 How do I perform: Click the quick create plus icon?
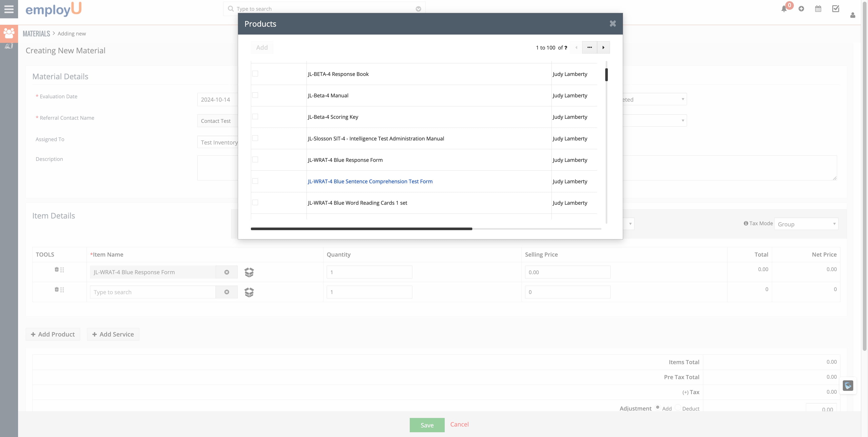[801, 9]
